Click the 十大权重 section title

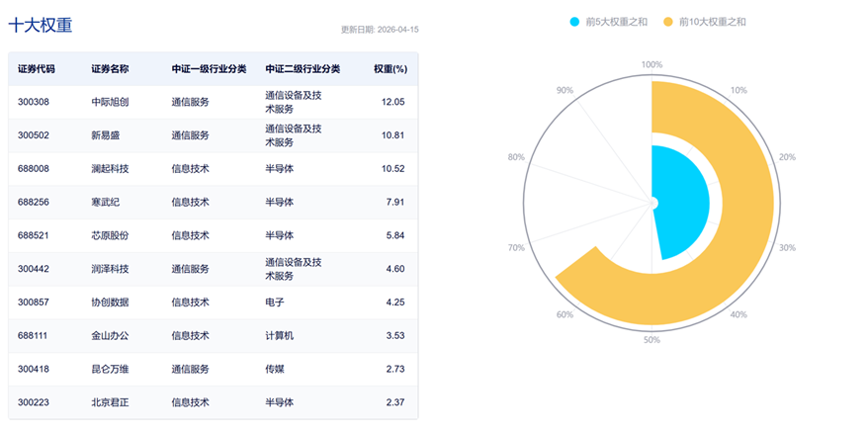[41, 26]
